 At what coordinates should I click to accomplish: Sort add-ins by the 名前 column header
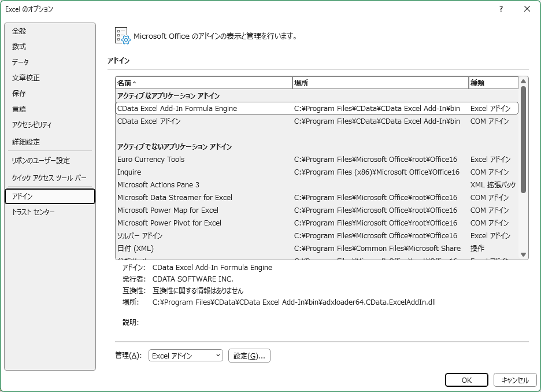tap(204, 83)
